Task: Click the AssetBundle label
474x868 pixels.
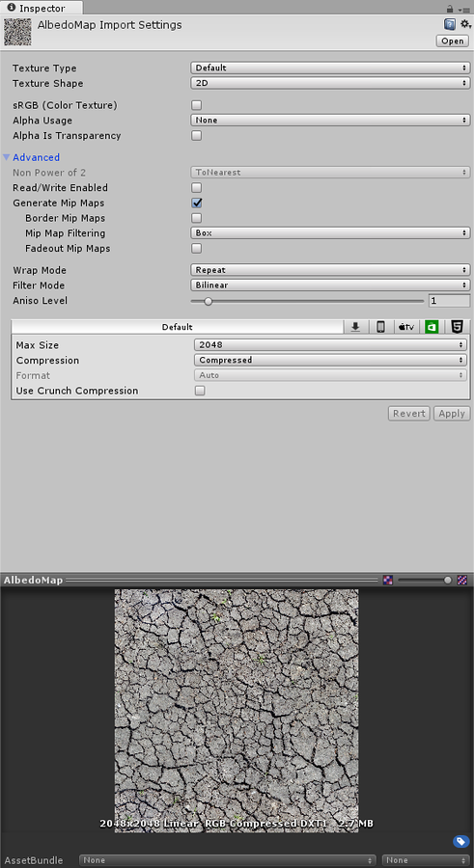Action: click(x=34, y=860)
